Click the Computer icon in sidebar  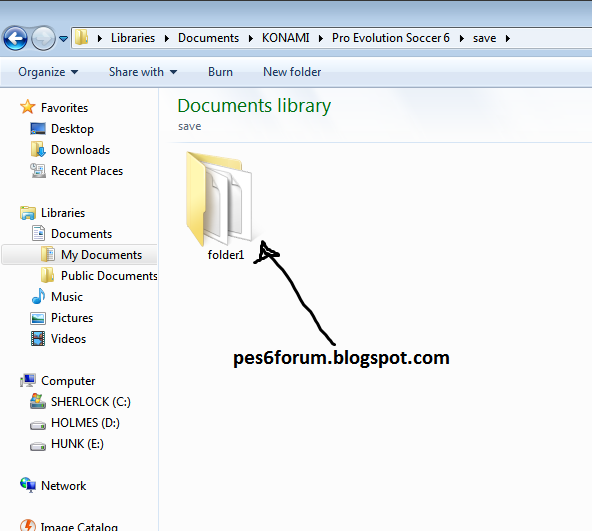(28, 380)
